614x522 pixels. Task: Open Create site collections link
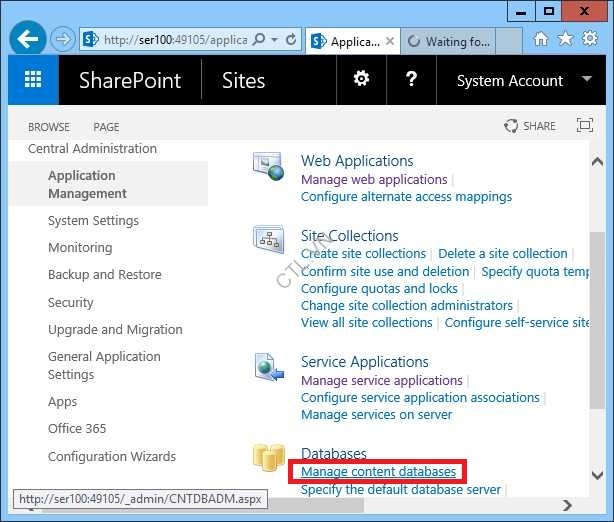[x=363, y=254]
